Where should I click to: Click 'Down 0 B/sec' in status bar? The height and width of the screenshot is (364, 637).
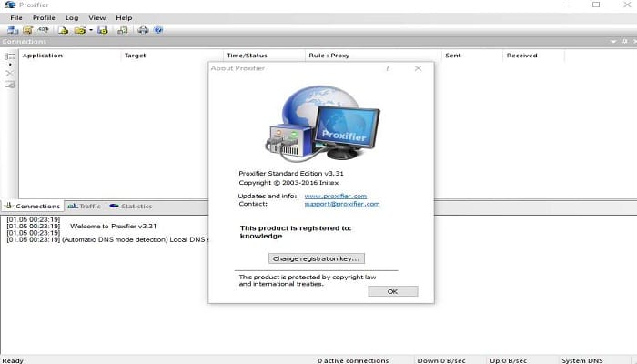pos(441,360)
